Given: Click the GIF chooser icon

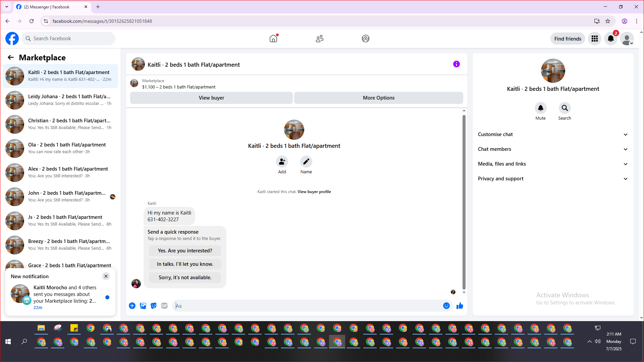Looking at the screenshot, I should click(x=164, y=306).
